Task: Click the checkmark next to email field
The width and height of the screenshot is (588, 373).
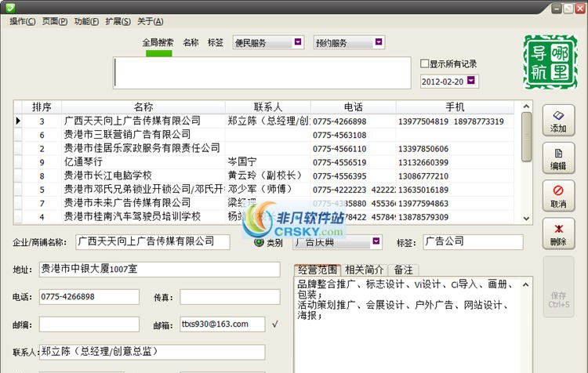Action: coord(274,323)
